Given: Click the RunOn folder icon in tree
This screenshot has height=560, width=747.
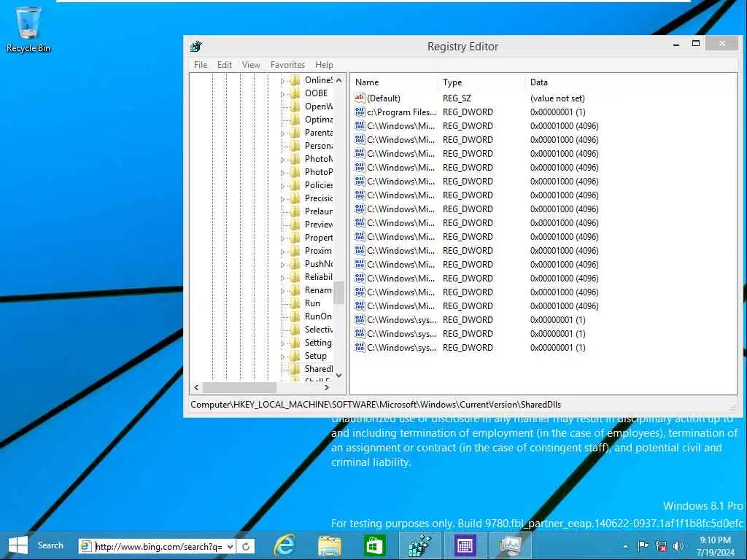Looking at the screenshot, I should [x=295, y=316].
